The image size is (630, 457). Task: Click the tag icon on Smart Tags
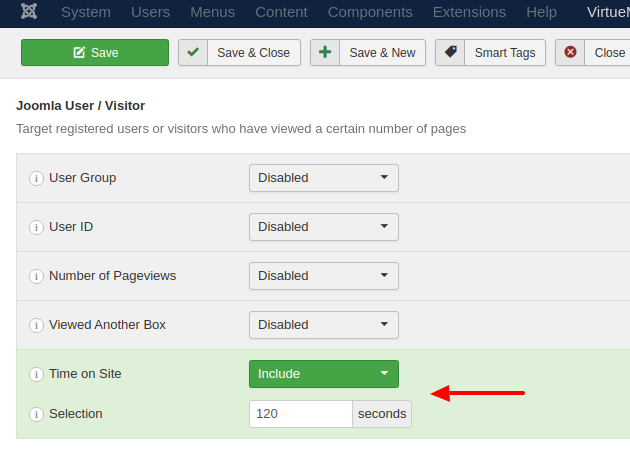point(451,52)
